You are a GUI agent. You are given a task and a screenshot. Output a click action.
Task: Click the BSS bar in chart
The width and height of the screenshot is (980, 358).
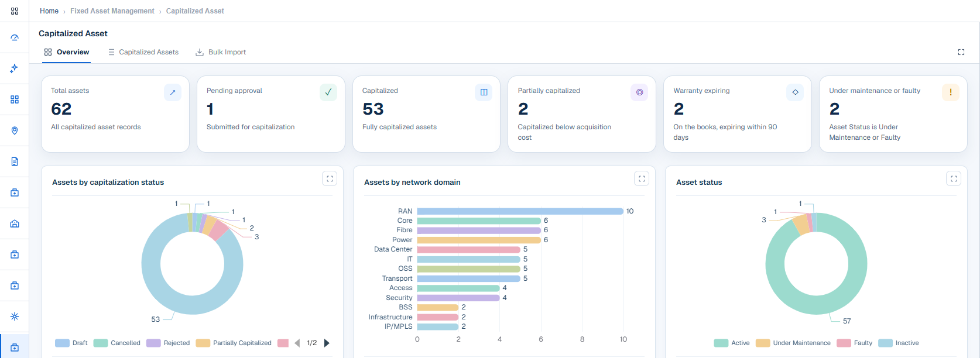pyautogui.click(x=437, y=308)
